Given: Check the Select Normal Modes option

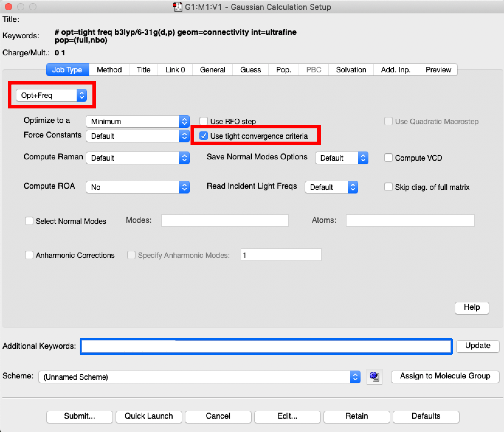Looking at the screenshot, I should pyautogui.click(x=29, y=221).
